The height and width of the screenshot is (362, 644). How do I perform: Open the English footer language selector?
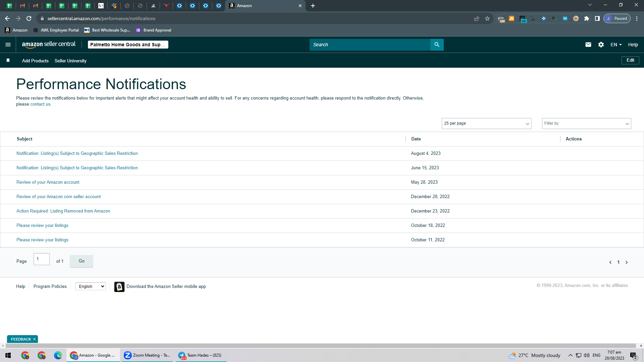click(91, 287)
